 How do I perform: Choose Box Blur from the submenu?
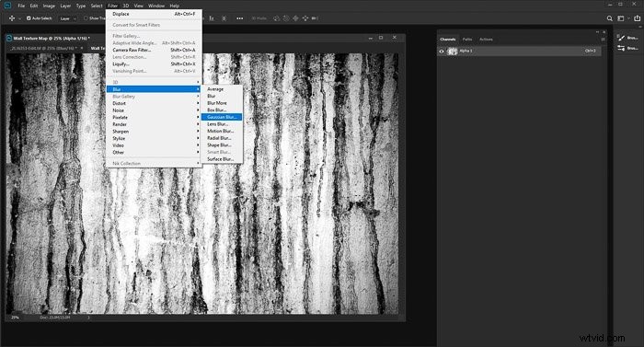[x=222, y=110]
